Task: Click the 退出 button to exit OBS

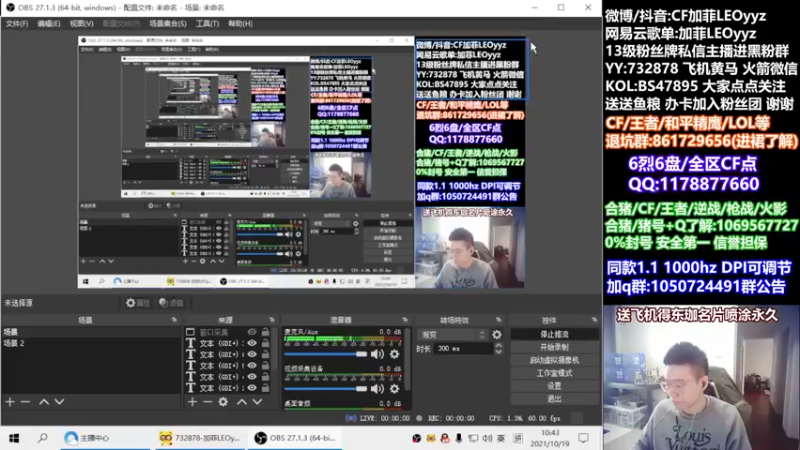Action: tap(555, 398)
